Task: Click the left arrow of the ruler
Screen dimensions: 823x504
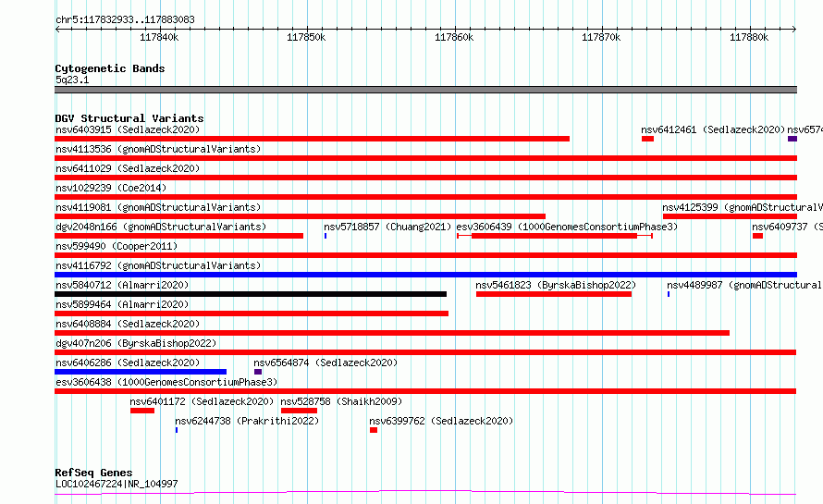Action: coord(57,30)
